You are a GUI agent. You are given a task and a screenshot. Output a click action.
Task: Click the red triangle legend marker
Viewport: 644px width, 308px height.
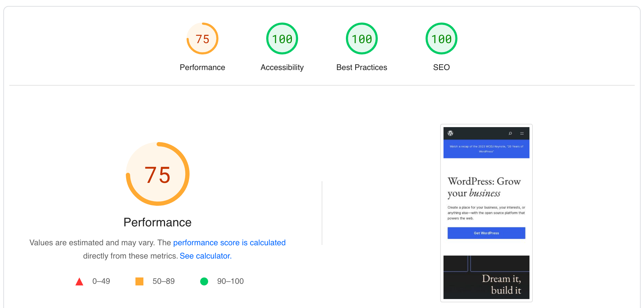tap(80, 281)
